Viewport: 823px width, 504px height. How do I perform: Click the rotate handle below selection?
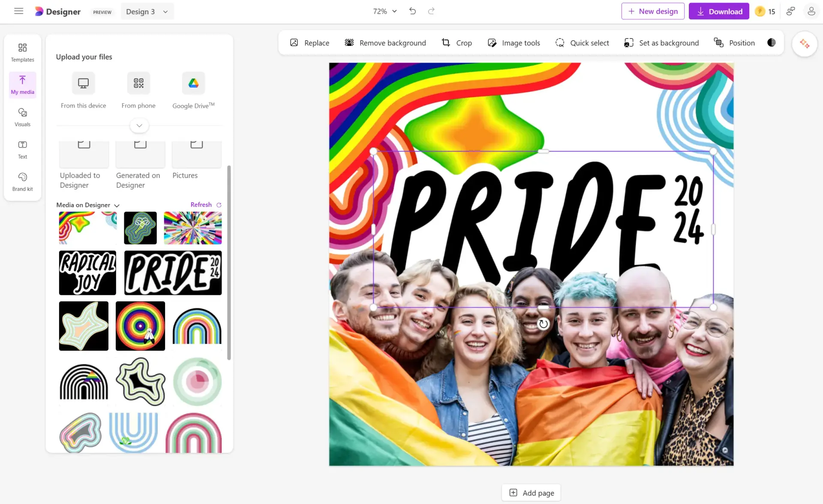[x=543, y=324]
